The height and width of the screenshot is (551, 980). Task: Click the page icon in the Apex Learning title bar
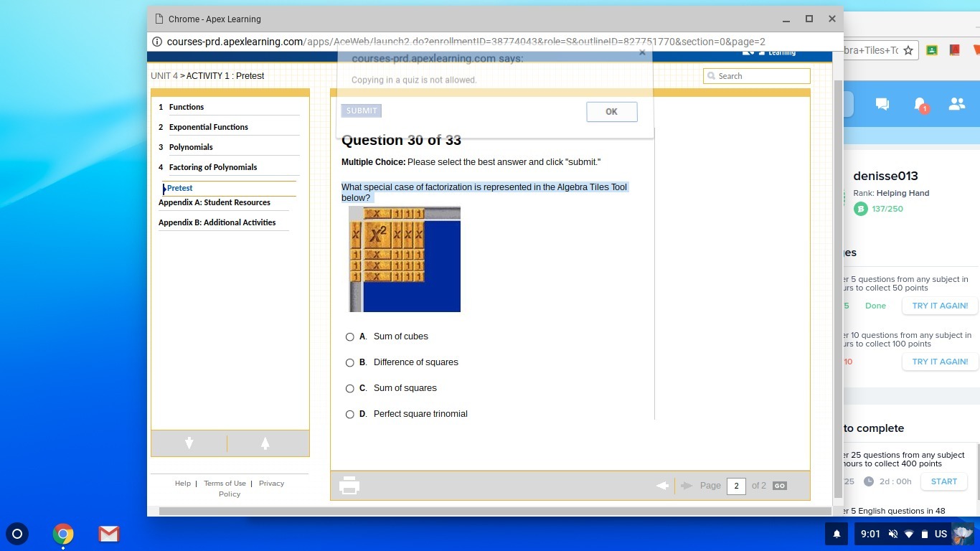[x=159, y=19]
